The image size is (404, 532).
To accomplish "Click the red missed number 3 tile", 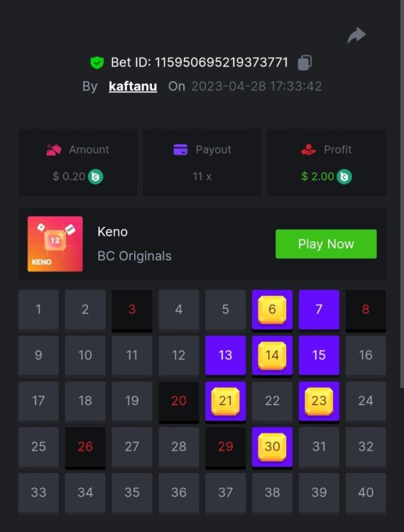I will [x=132, y=309].
